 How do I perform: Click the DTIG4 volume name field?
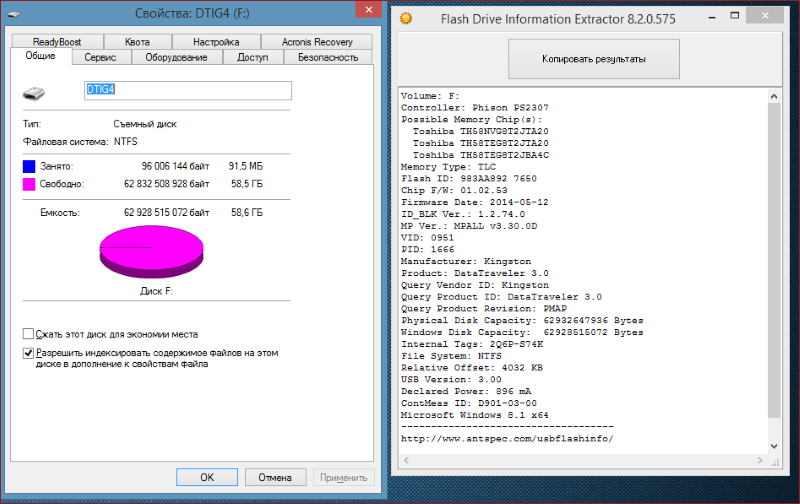click(188, 90)
